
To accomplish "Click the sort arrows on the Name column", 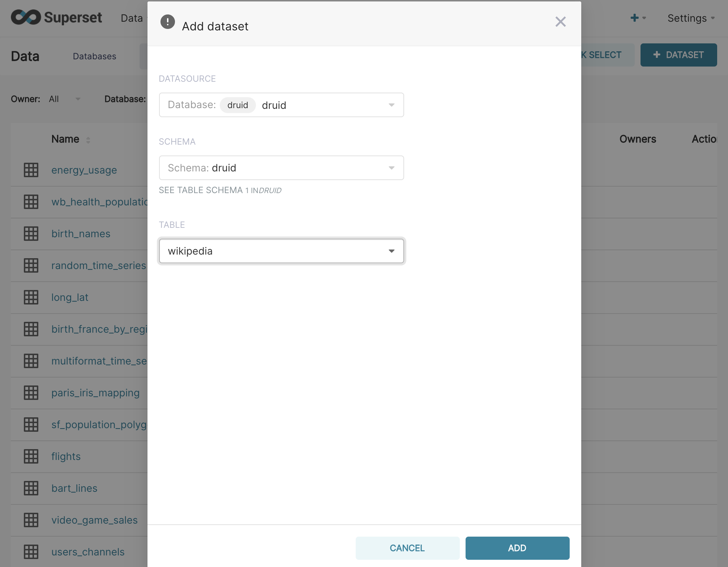I will [x=88, y=140].
